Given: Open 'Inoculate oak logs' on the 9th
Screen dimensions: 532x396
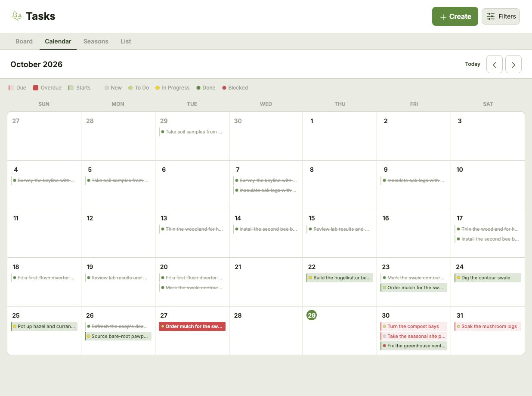Looking at the screenshot, I should pyautogui.click(x=414, y=180).
